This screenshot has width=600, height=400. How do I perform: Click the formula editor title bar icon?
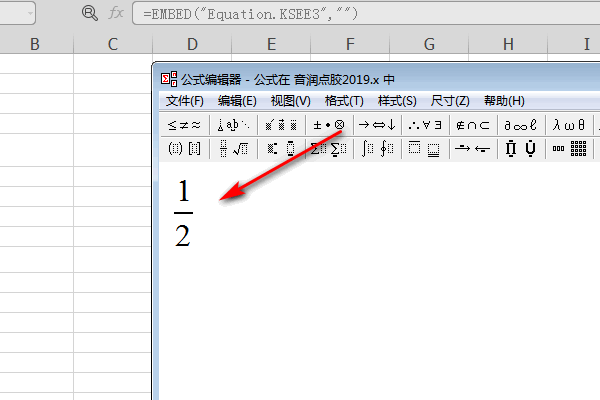tap(169, 79)
